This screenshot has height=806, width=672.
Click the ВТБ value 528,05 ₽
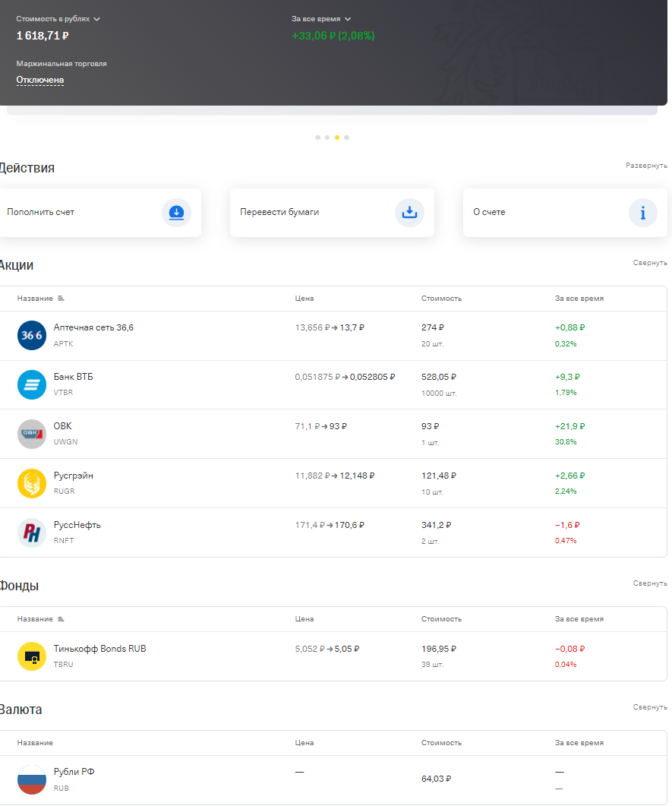[439, 377]
